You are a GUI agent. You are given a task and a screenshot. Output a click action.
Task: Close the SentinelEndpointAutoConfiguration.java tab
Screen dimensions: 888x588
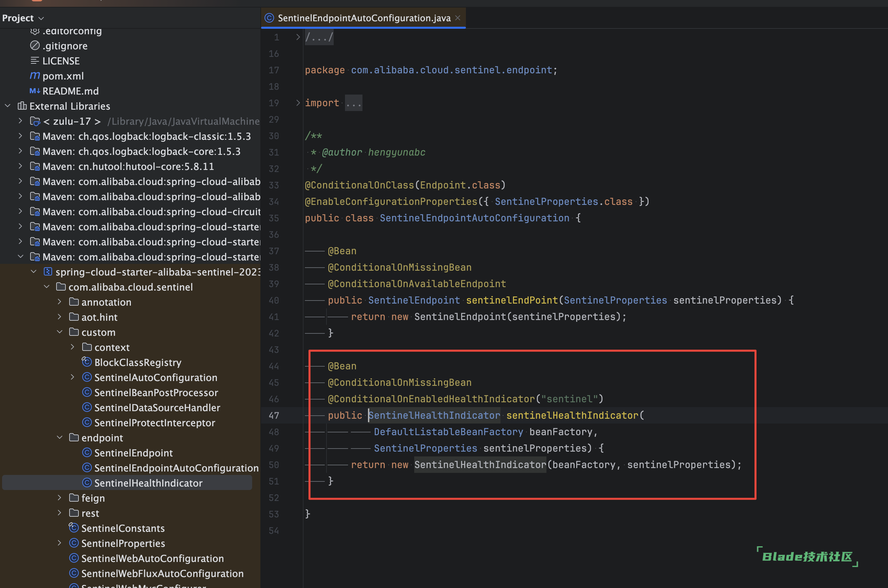458,17
